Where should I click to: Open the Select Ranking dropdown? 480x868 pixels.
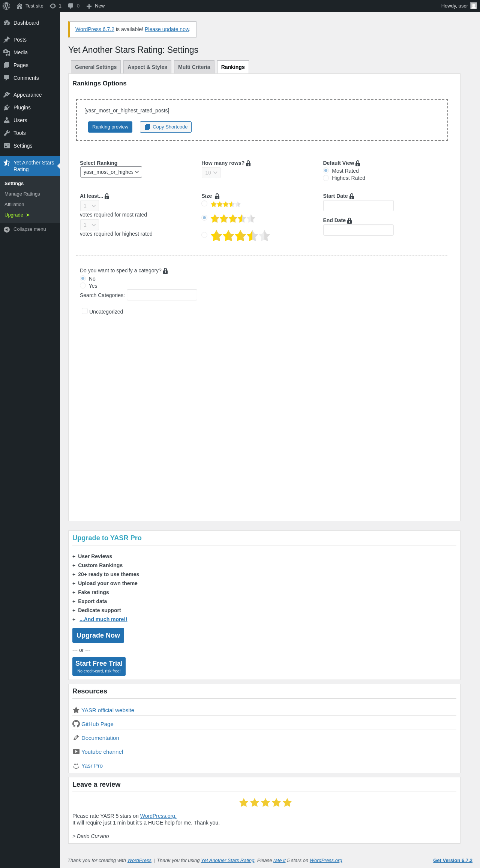tap(111, 172)
